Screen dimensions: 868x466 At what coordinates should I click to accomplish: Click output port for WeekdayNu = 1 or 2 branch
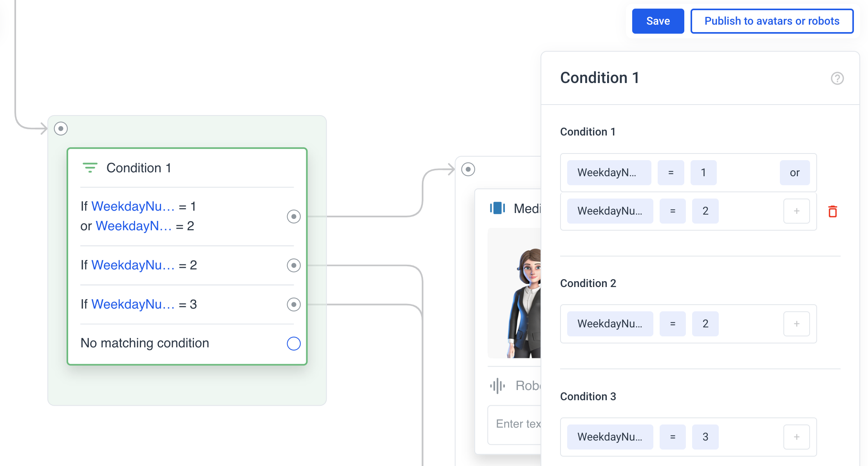tap(293, 217)
